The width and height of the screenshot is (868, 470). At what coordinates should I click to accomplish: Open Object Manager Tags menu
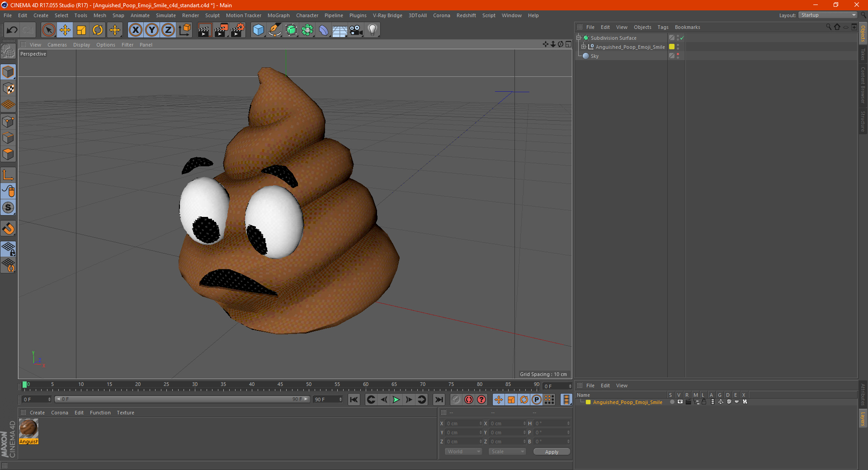tap(663, 27)
